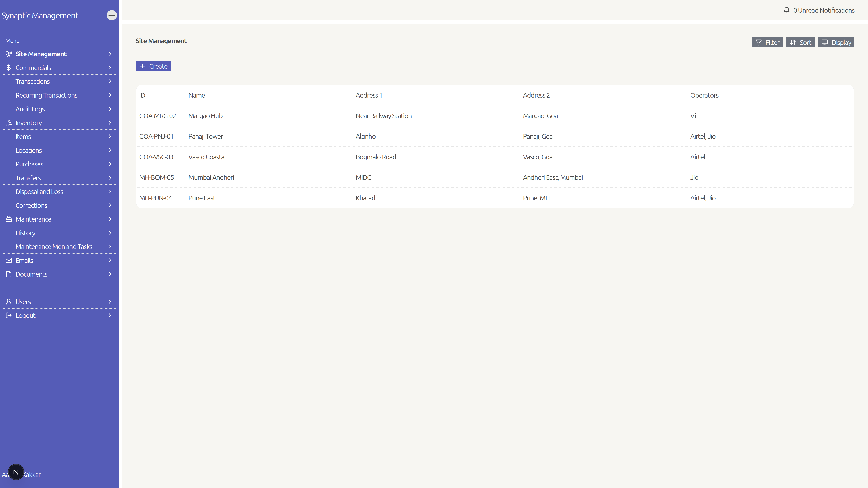Open Audit Logs menu item
The image size is (868, 488).
pyautogui.click(x=59, y=109)
